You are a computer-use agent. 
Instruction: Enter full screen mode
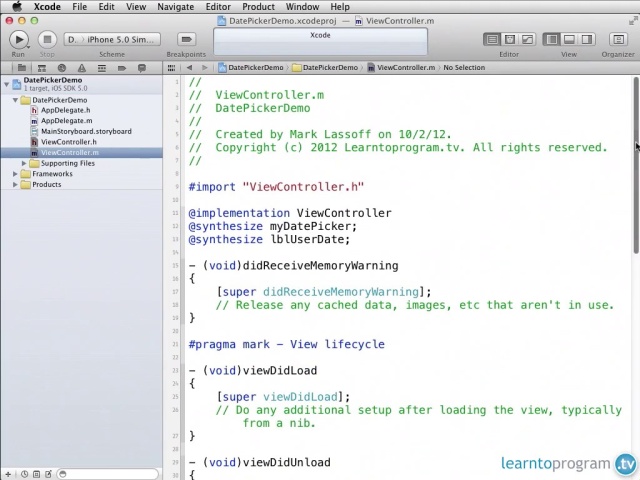click(x=633, y=21)
